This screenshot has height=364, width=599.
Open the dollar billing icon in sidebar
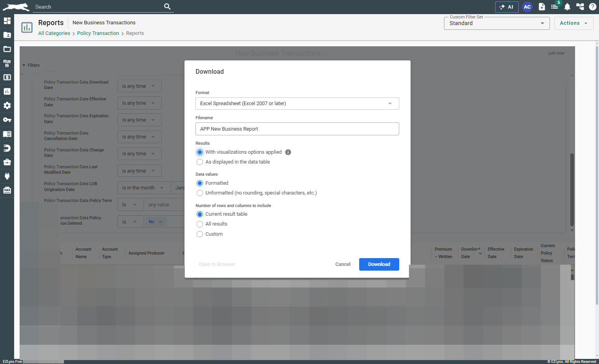click(7, 77)
